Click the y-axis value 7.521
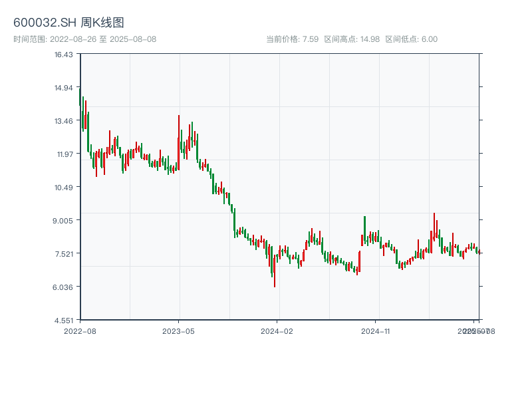This screenshot has width=532, height=399. pos(64,254)
